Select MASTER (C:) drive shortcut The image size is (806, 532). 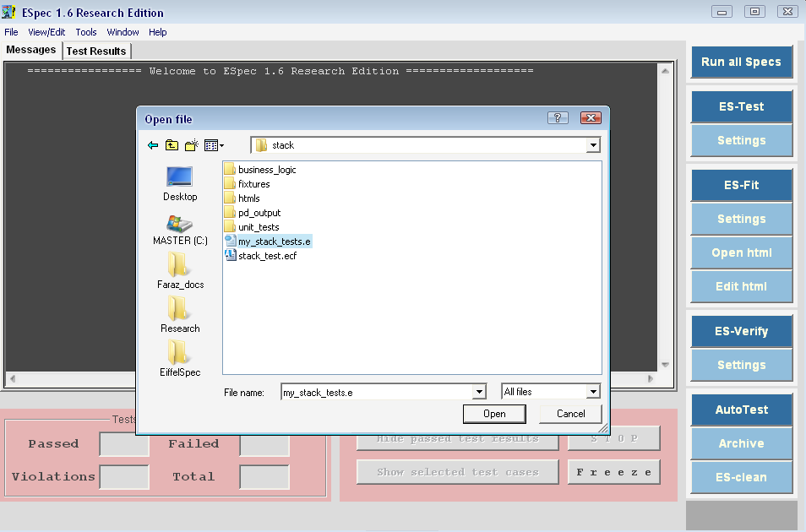click(180, 229)
